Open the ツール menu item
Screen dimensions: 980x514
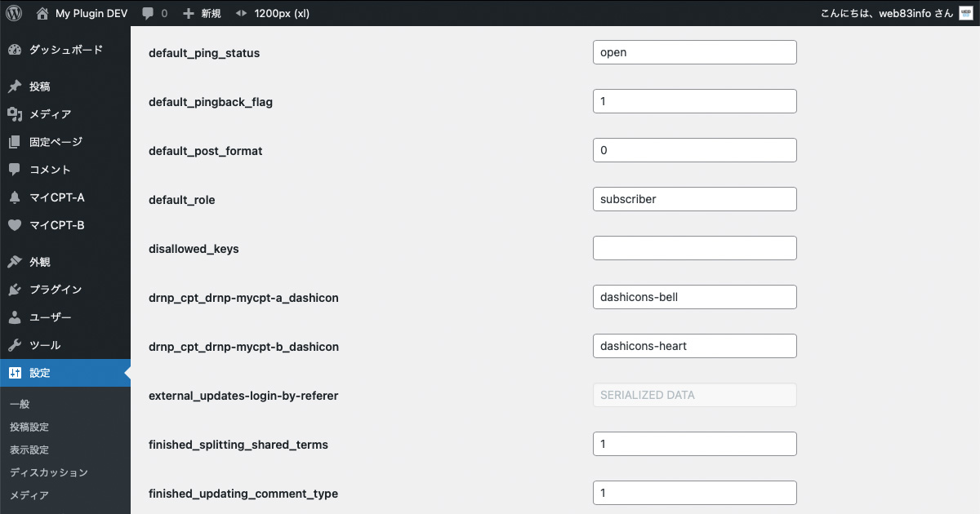click(x=65, y=345)
